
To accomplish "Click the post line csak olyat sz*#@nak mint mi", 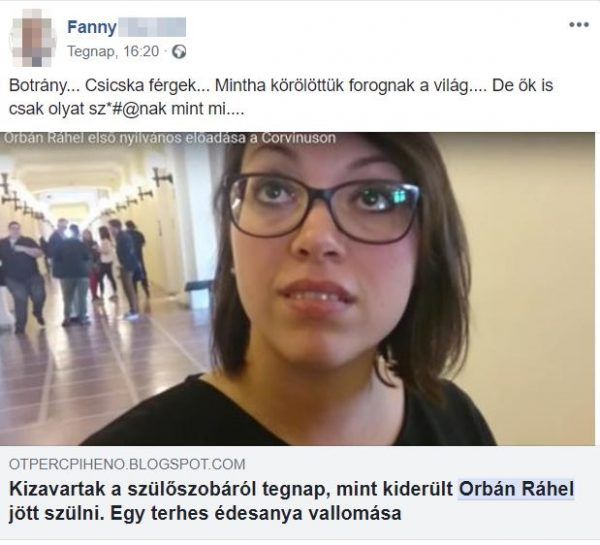I will [126, 109].
